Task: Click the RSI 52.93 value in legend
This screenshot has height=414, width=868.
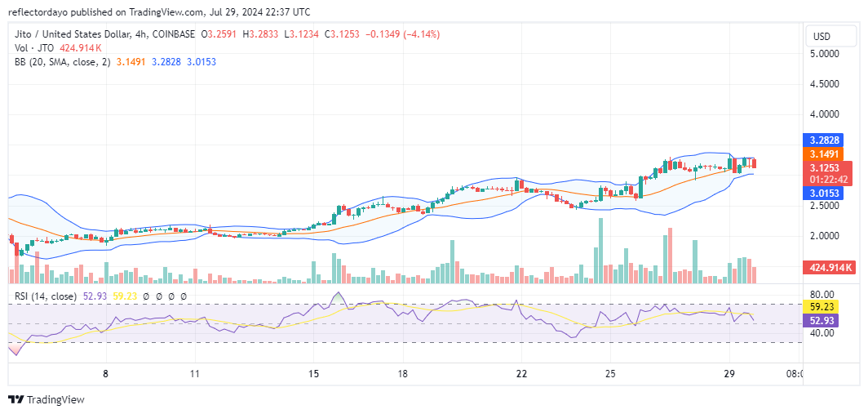Action: pyautogui.click(x=95, y=296)
